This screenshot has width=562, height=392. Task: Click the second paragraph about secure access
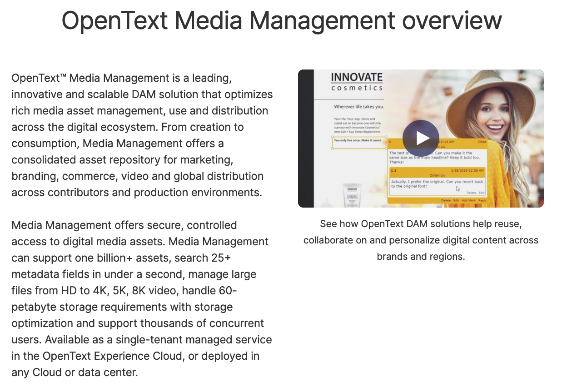[x=142, y=299]
